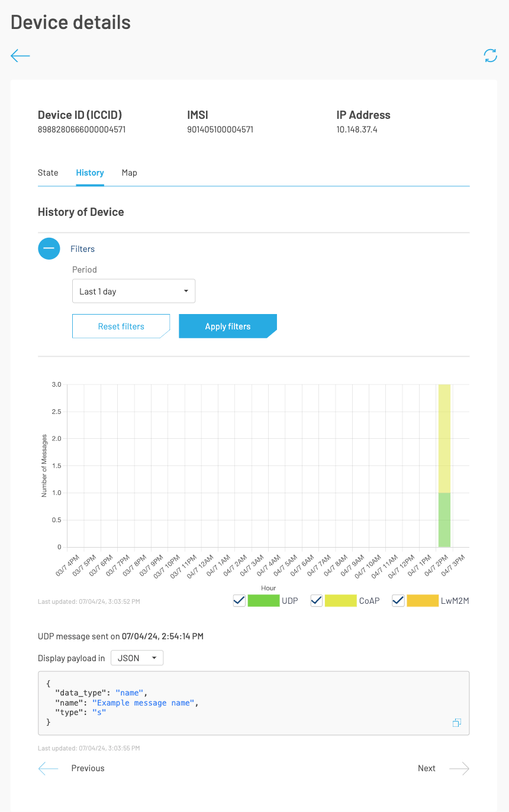Click the green UDP bar in chart
This screenshot has width=509, height=812.
444,520
